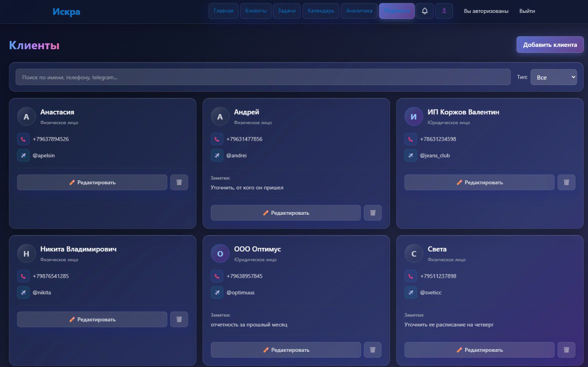Switch to the Задачи tab
588x367 pixels.
287,11
